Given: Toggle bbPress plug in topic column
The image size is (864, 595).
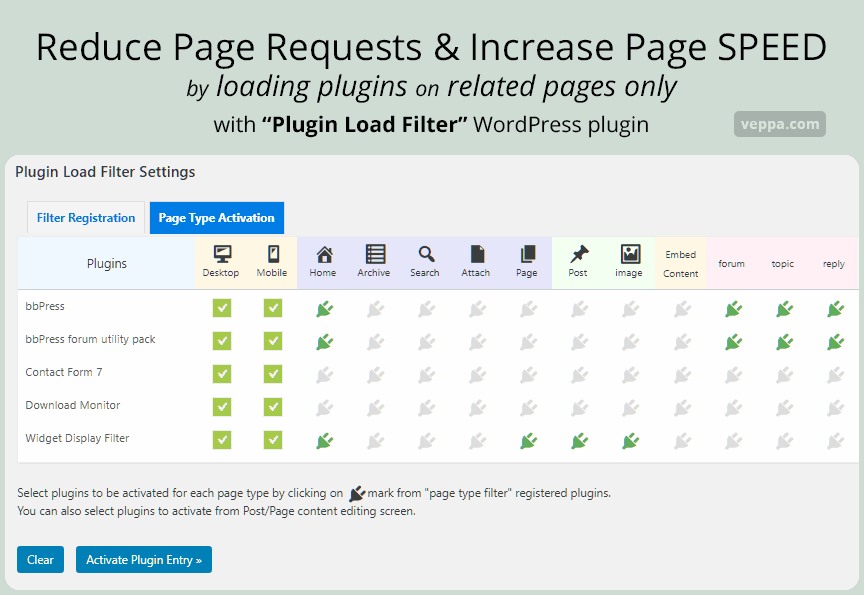Looking at the screenshot, I should click(785, 309).
